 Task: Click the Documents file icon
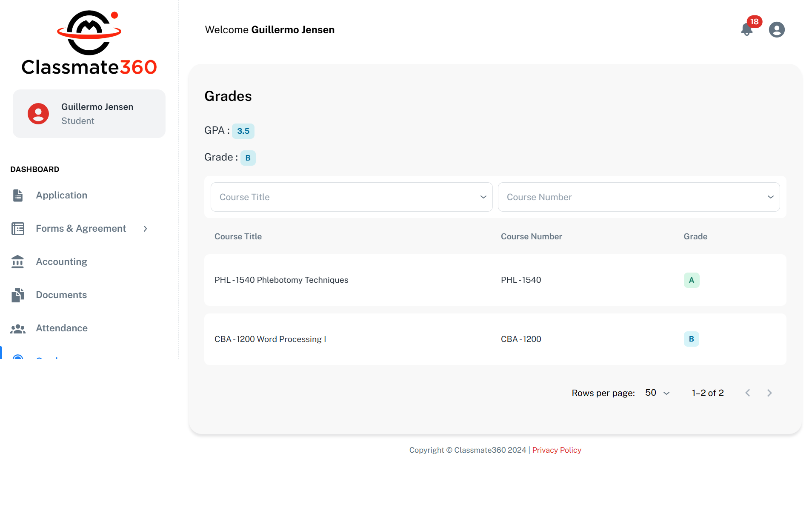coord(18,295)
